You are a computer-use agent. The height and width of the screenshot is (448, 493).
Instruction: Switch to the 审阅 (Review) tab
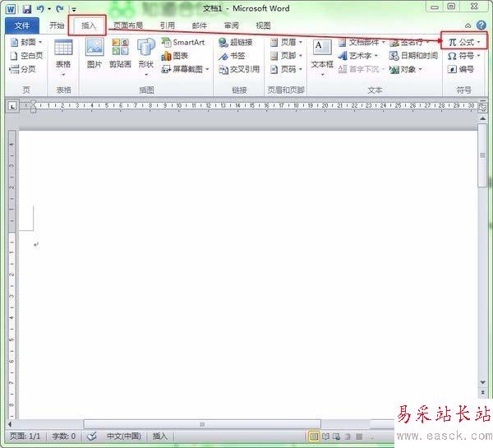click(232, 25)
